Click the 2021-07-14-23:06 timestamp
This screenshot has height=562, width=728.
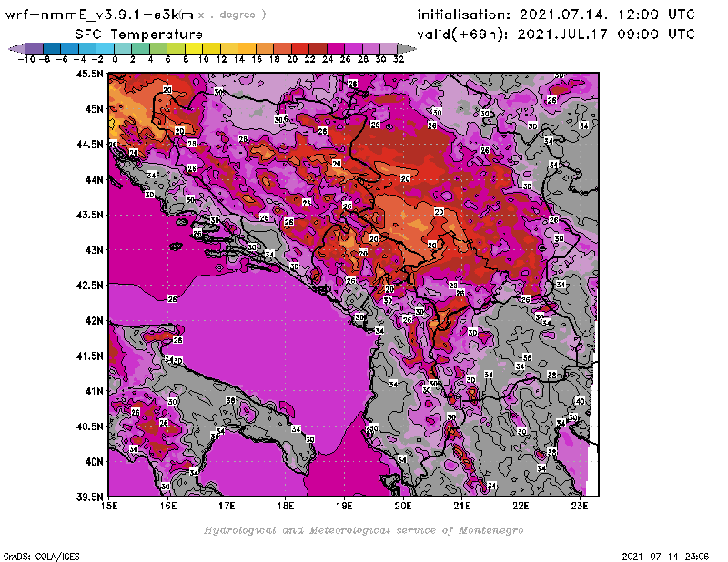click(x=665, y=557)
